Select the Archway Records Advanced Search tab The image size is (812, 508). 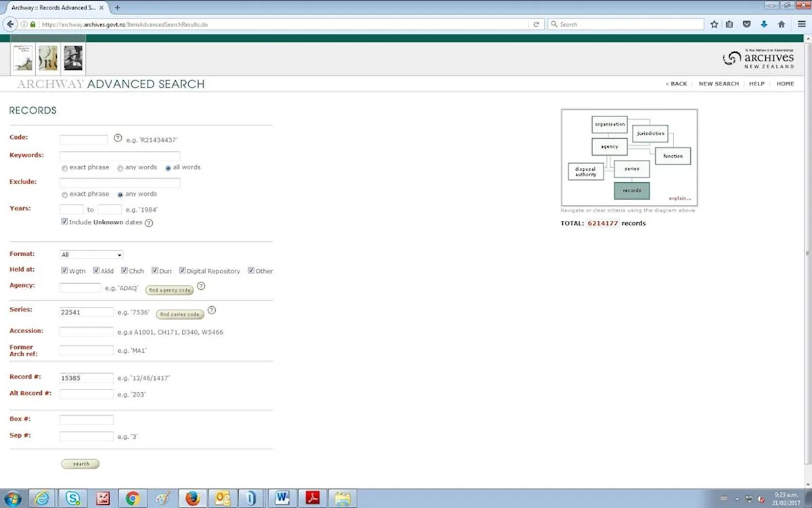(56, 7)
